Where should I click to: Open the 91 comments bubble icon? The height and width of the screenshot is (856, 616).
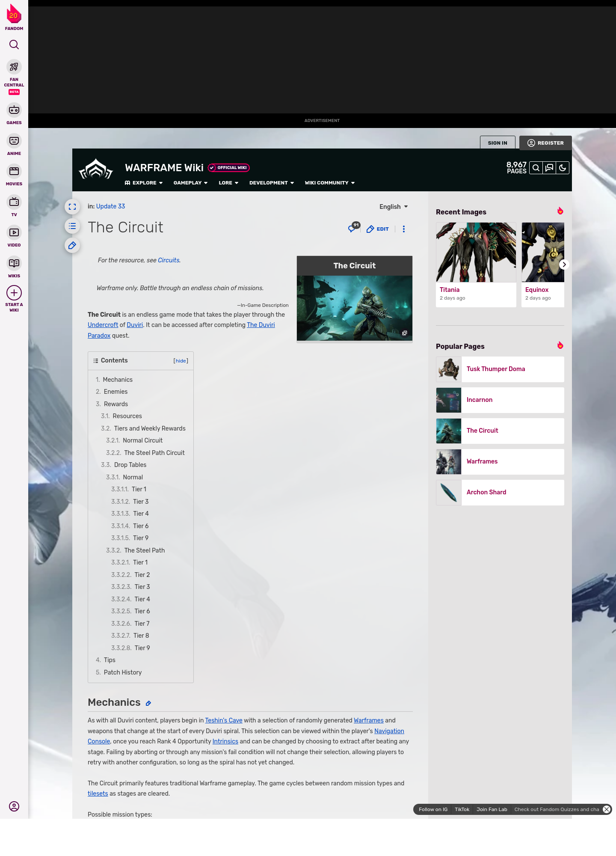[x=354, y=228]
